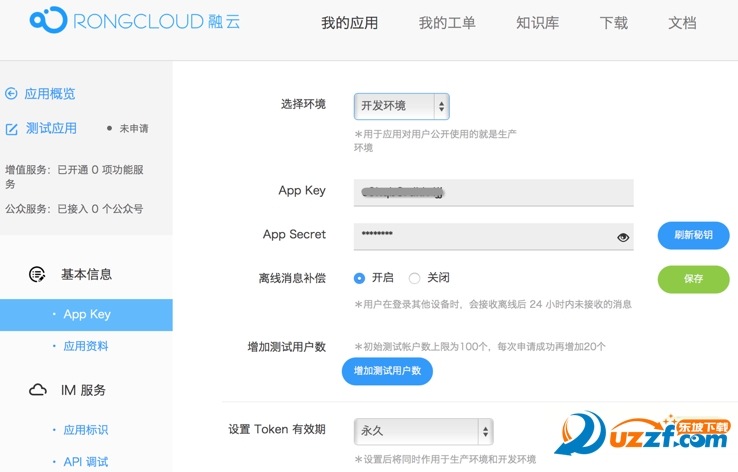738x472 pixels.
Task: Click the App Key value field
Action: 493,192
